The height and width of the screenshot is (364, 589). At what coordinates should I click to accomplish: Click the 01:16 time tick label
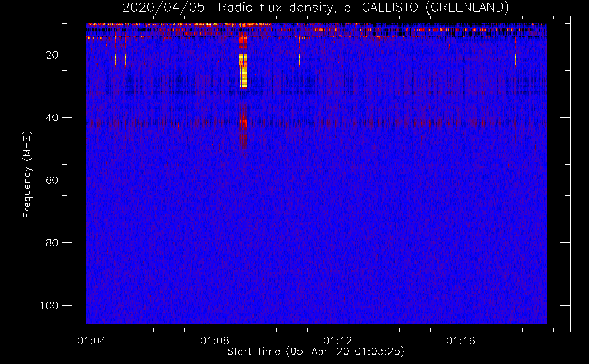pos(461,341)
